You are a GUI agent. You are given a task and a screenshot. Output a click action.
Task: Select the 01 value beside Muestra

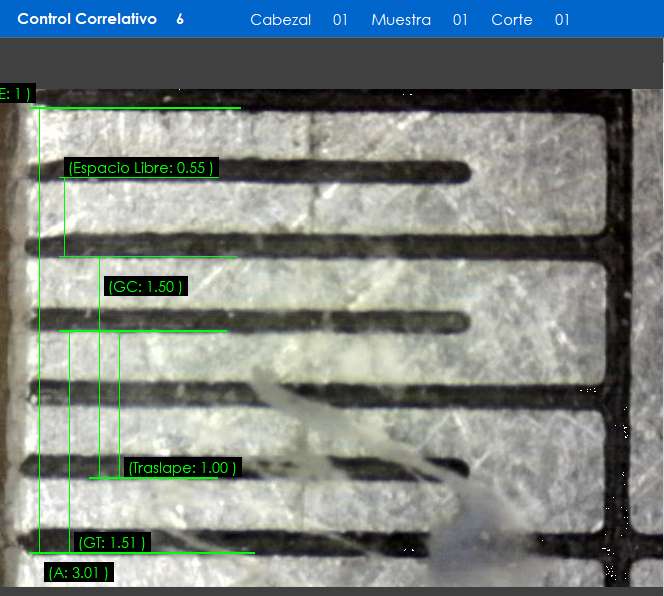pyautogui.click(x=460, y=20)
